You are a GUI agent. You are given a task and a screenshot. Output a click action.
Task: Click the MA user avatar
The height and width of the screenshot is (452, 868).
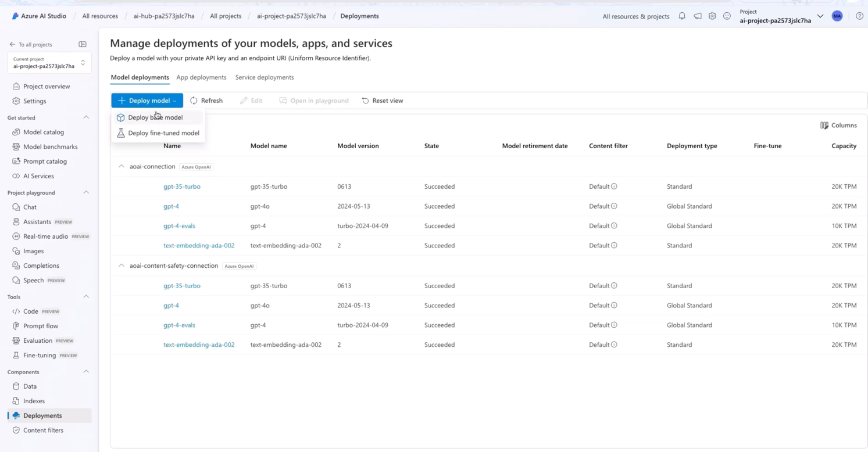(837, 16)
